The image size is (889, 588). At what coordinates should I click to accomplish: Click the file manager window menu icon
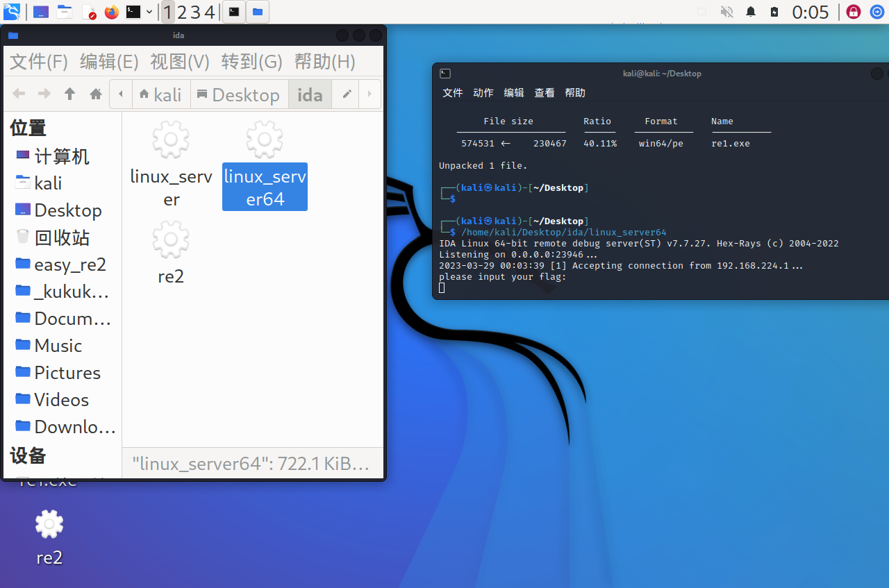tap(13, 35)
